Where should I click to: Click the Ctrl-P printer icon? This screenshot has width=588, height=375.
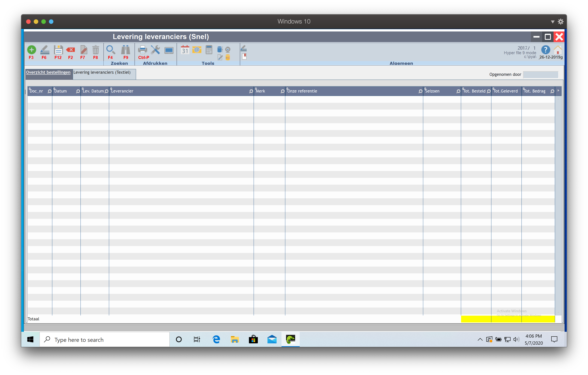click(x=142, y=50)
